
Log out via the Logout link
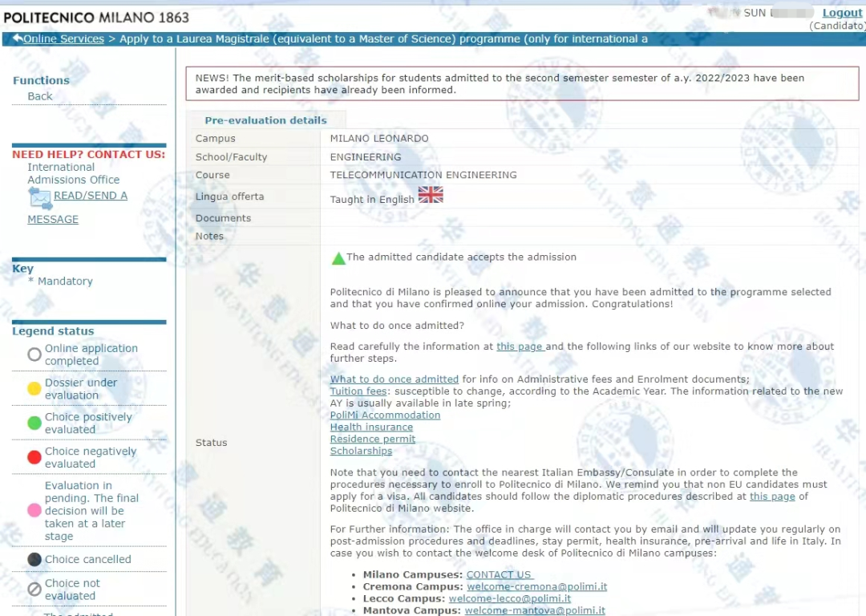(x=842, y=13)
